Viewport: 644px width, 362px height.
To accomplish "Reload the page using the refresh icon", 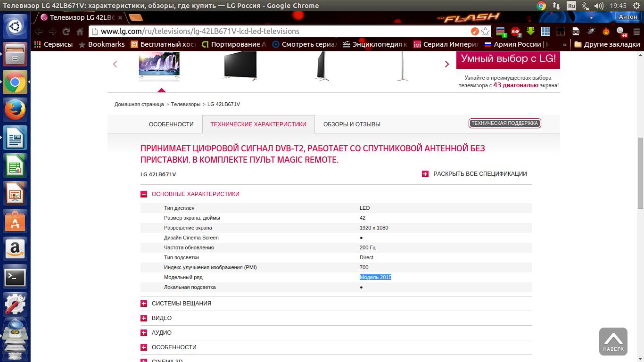I will 66,32.
